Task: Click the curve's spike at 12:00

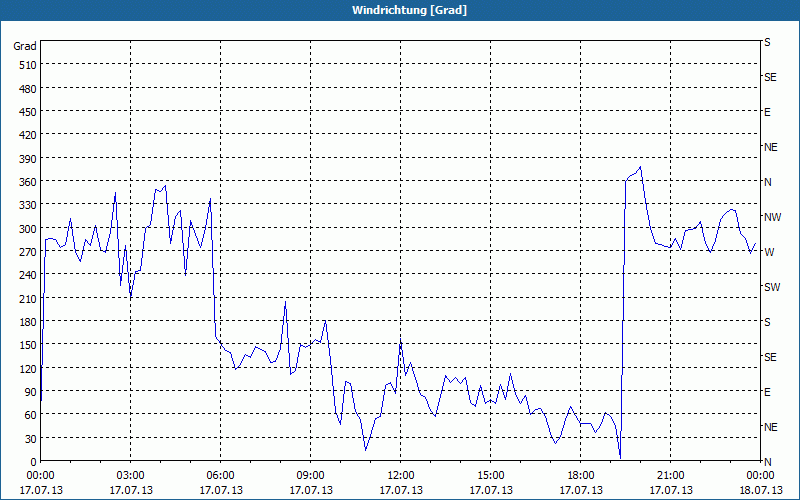Action: (401, 341)
